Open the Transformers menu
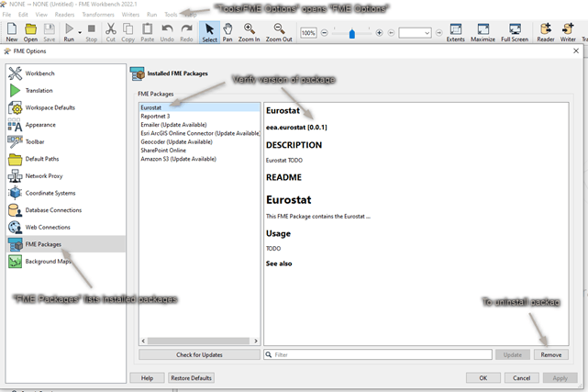588x392 pixels. (98, 15)
